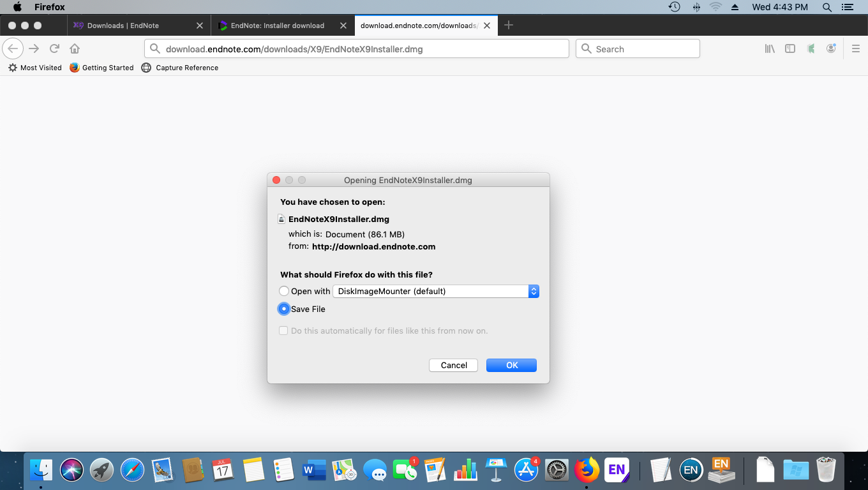This screenshot has height=490, width=868.
Task: Open Numbers from the Dock
Action: point(466,471)
